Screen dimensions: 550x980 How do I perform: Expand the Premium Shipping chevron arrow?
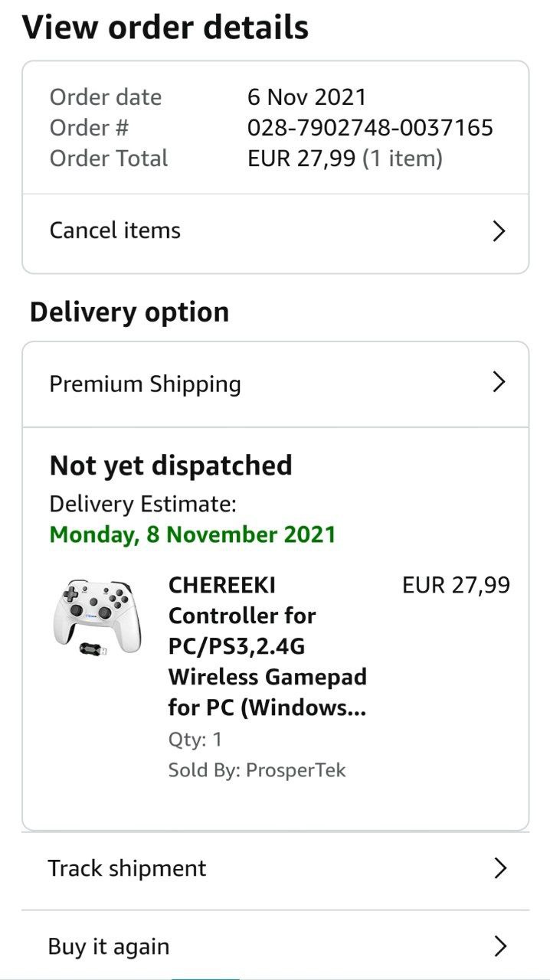(x=499, y=382)
